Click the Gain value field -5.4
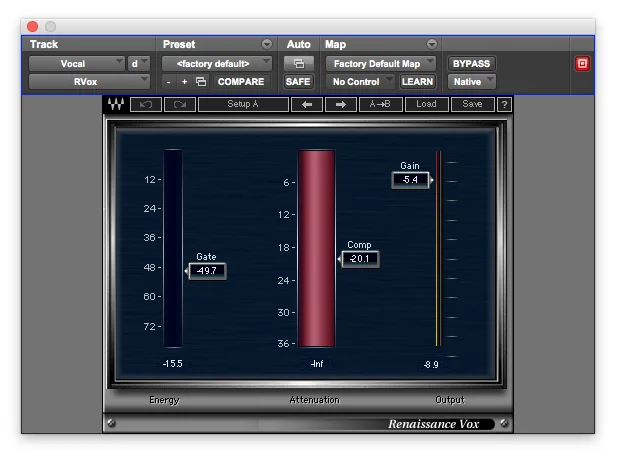The width and height of the screenshot is (624, 462). coord(410,180)
